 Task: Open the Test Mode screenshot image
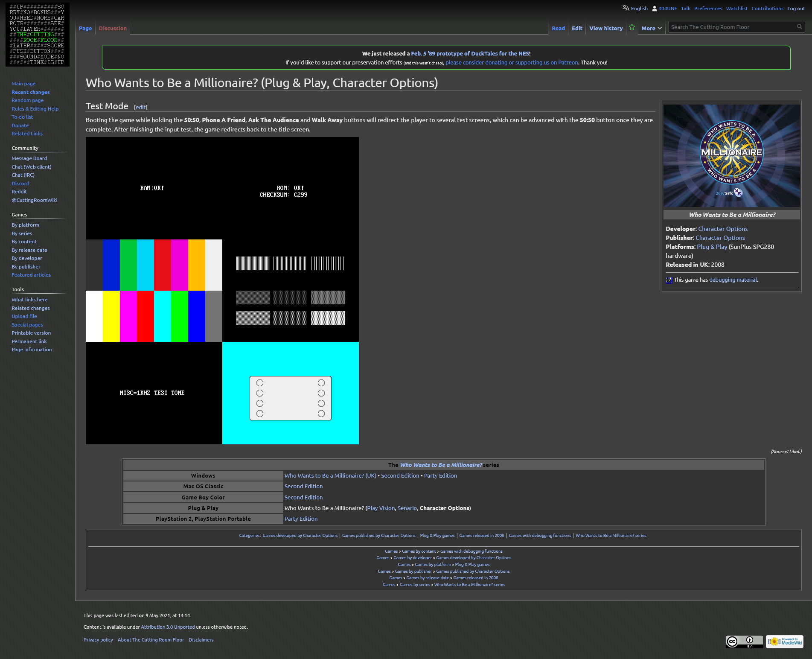pyautogui.click(x=222, y=291)
